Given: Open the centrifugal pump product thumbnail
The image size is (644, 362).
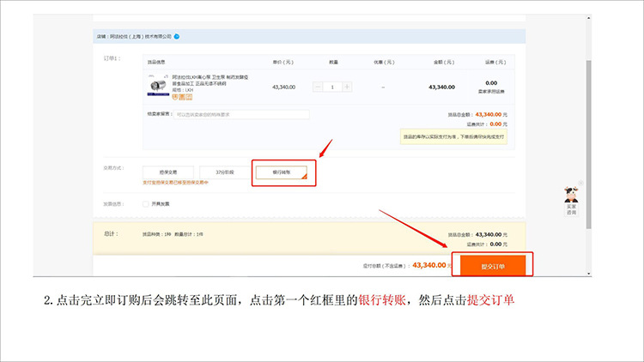Looking at the screenshot, I should (158, 86).
